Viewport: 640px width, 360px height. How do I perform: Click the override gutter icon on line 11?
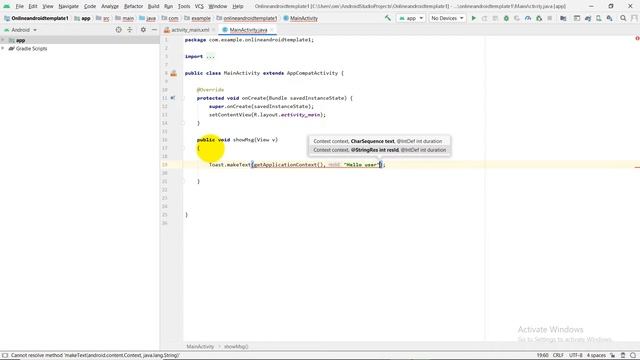point(173,98)
